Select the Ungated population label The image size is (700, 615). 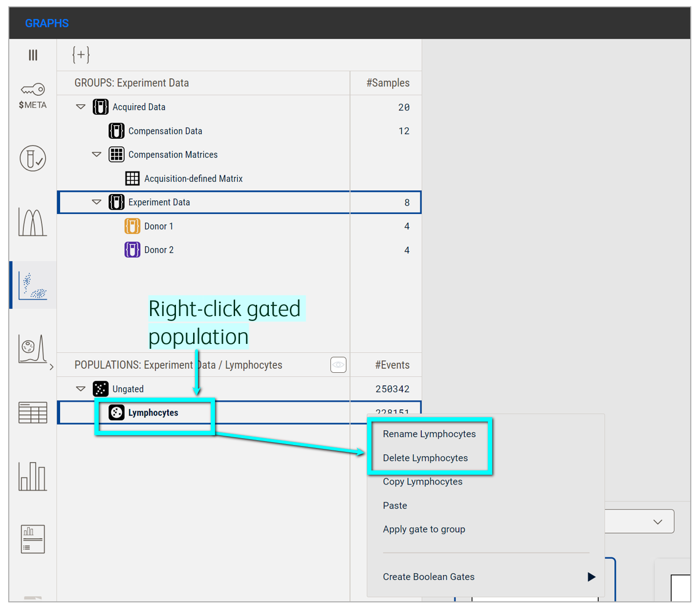click(128, 389)
